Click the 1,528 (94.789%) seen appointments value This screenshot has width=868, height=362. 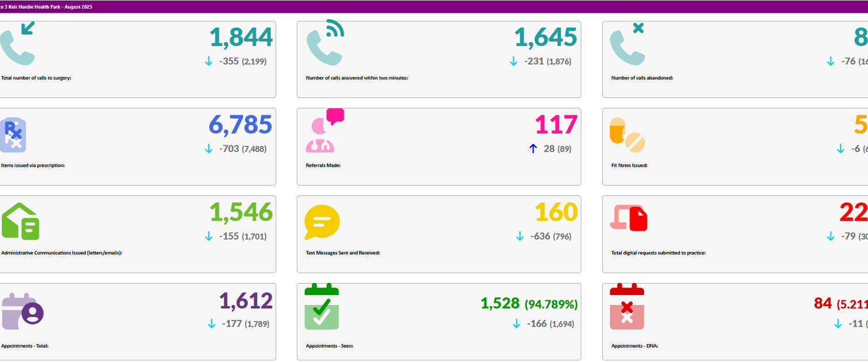529,304
